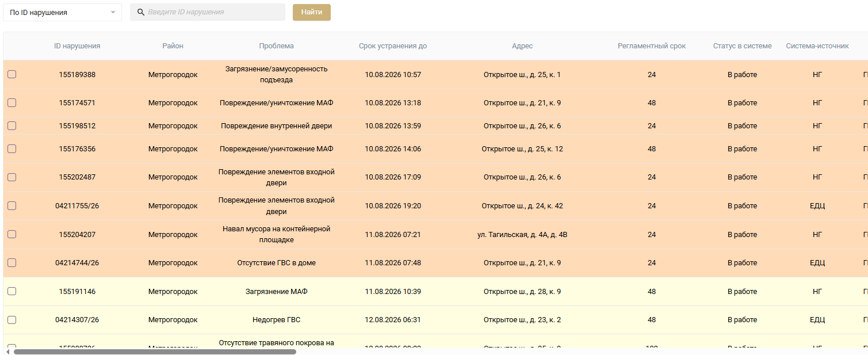868x355 pixels.
Task: Click deadline '10.08.2026 10:57'
Action: (x=393, y=75)
